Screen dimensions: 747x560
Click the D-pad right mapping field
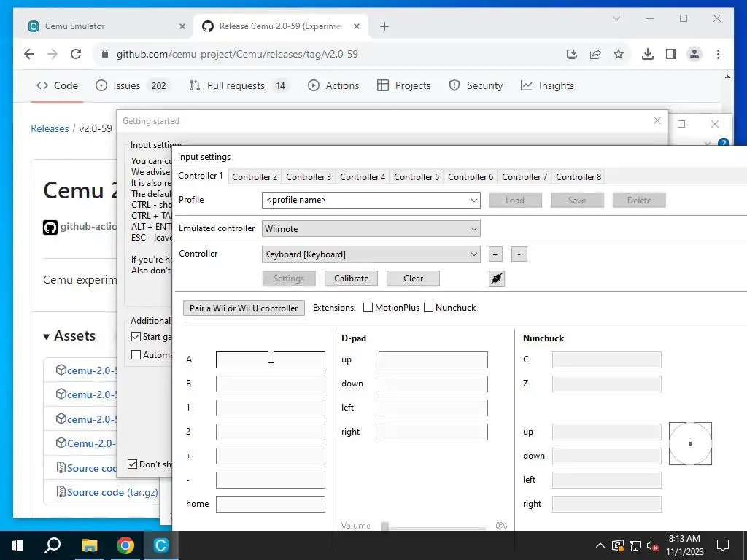[x=433, y=432]
